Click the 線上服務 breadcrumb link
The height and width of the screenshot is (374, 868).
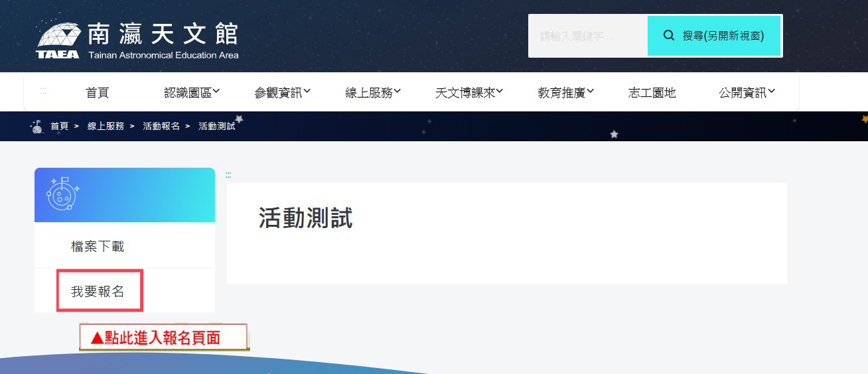(106, 126)
